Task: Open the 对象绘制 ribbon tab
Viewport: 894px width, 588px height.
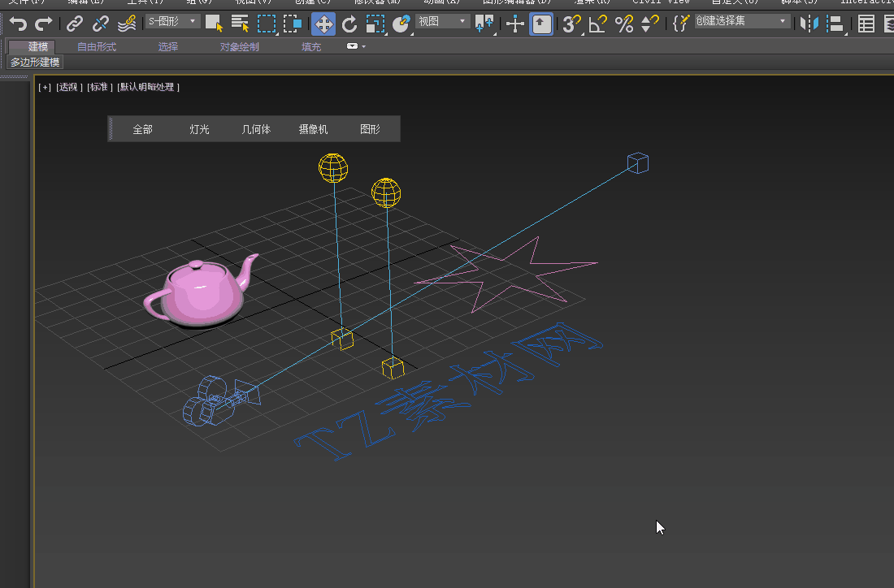Action: click(x=240, y=47)
